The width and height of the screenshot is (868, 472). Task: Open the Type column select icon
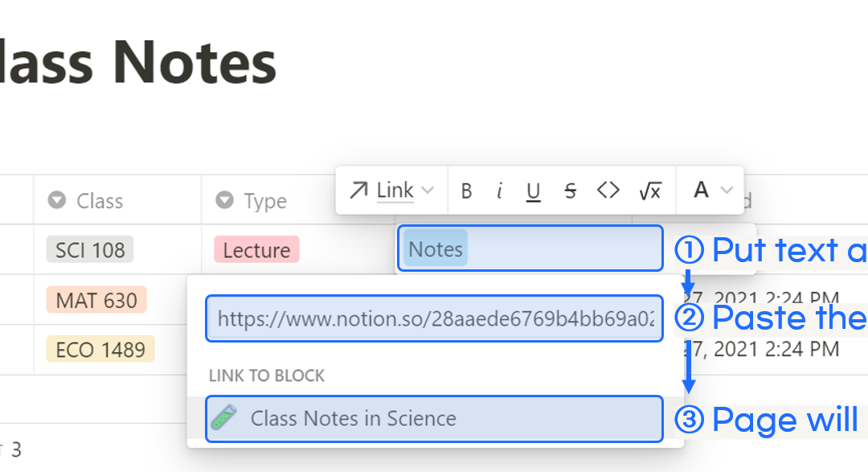point(224,200)
